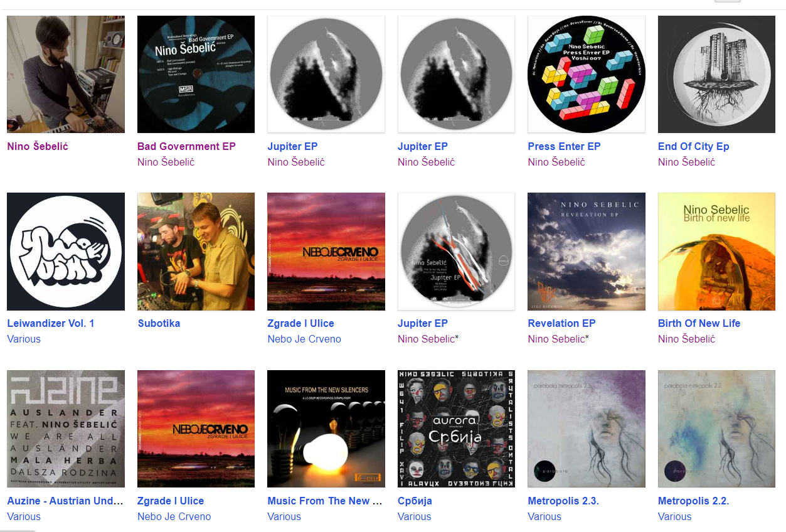The width and height of the screenshot is (786, 532).
Task: Click the Various link under Leiwandizer Vol. 1
Action: [24, 339]
